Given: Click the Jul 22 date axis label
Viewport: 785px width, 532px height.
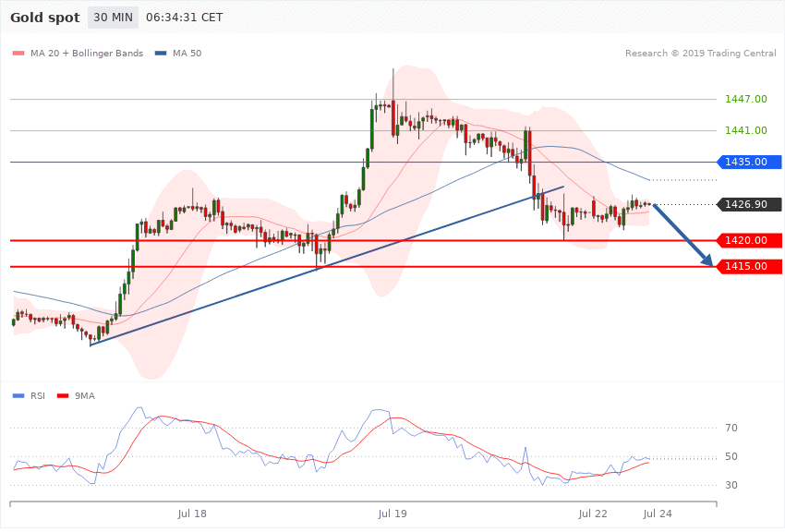Looking at the screenshot, I should (593, 514).
